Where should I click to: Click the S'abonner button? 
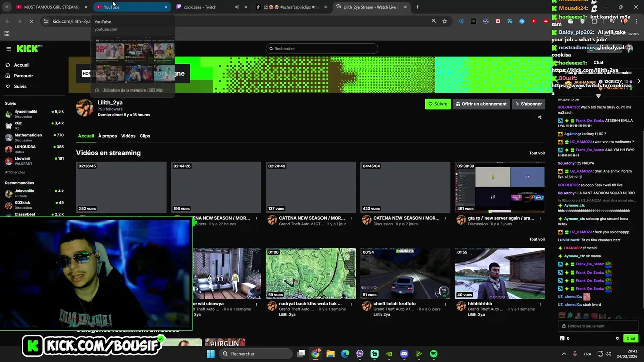pos(528,104)
